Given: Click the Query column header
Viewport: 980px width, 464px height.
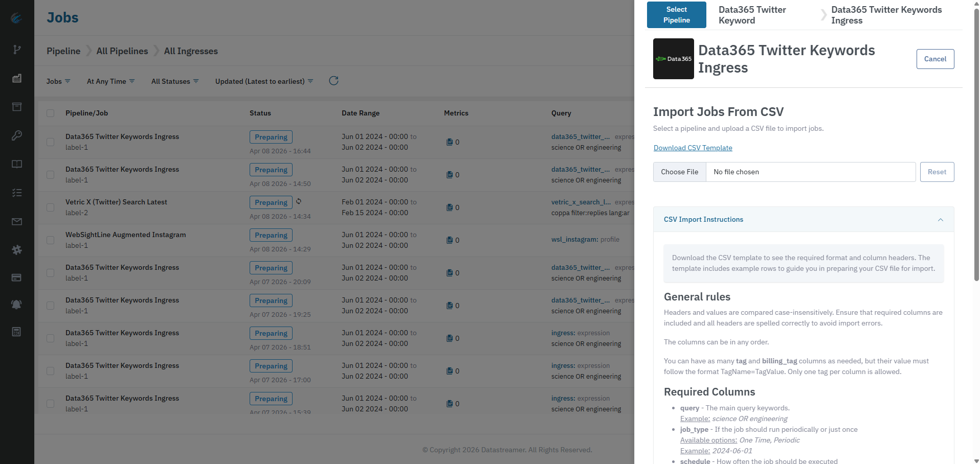Looking at the screenshot, I should pyautogui.click(x=561, y=113).
